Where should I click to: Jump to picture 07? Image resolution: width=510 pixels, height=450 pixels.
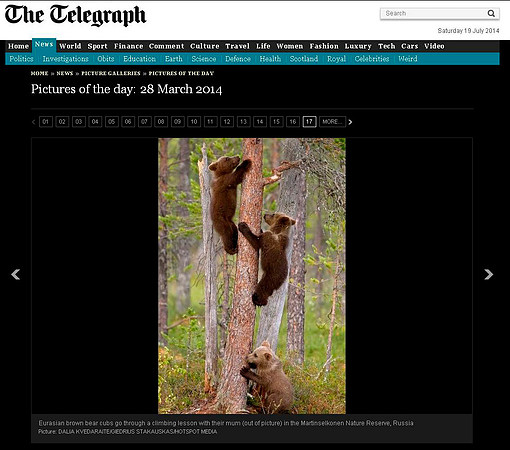pos(144,122)
